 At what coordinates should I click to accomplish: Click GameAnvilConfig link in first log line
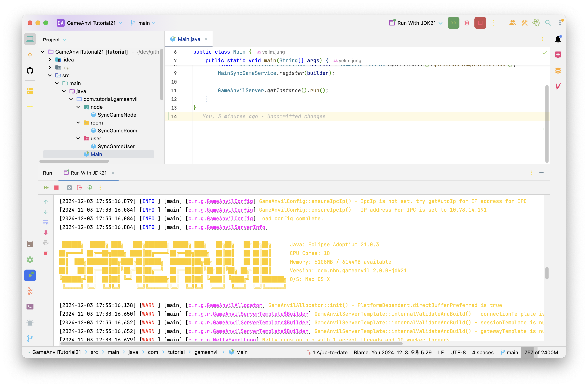click(x=230, y=201)
